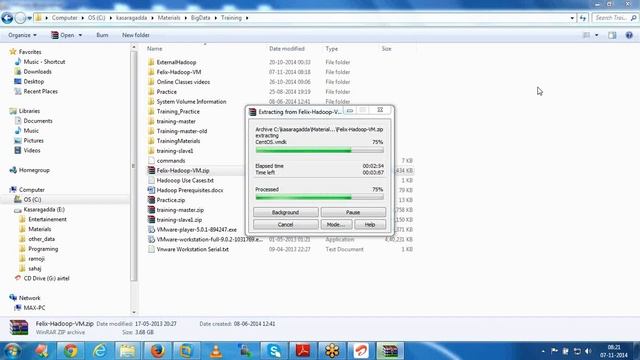Open Adobe Reader from the taskbar
The image size is (640, 360).
[303, 351]
